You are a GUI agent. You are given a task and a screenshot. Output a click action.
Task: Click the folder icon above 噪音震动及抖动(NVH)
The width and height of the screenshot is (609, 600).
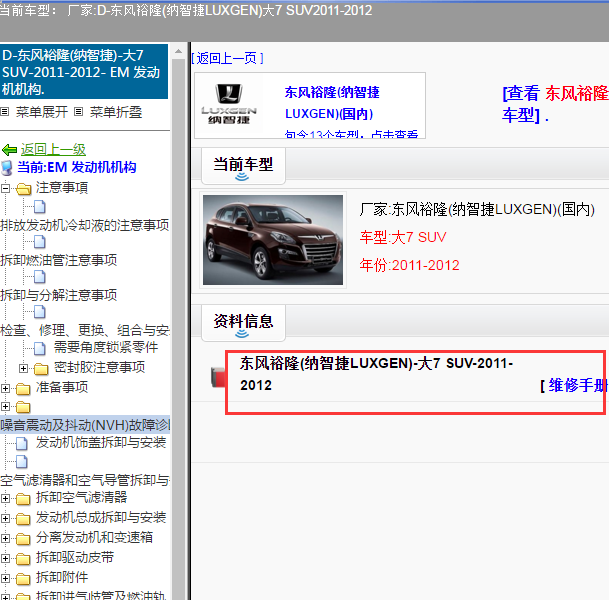[x=23, y=407]
